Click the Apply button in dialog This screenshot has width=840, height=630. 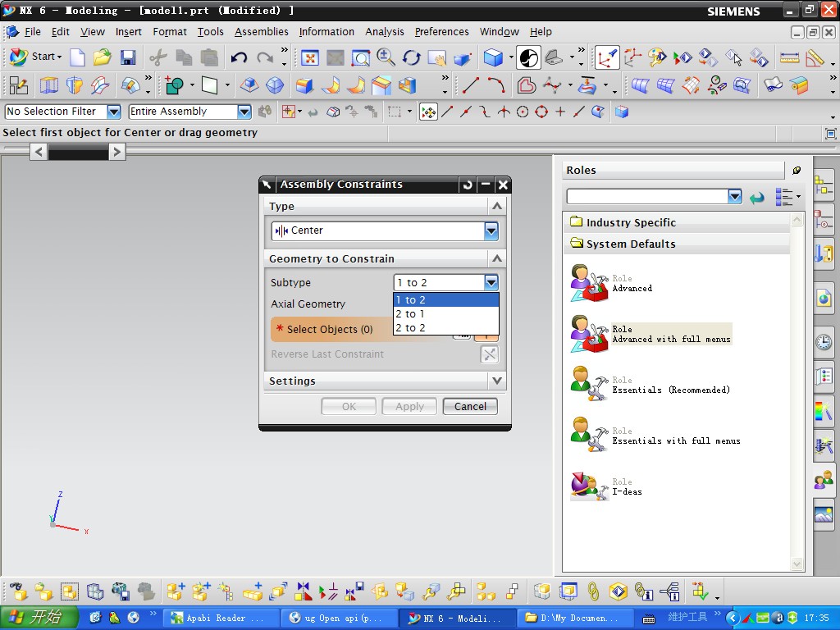tap(409, 407)
